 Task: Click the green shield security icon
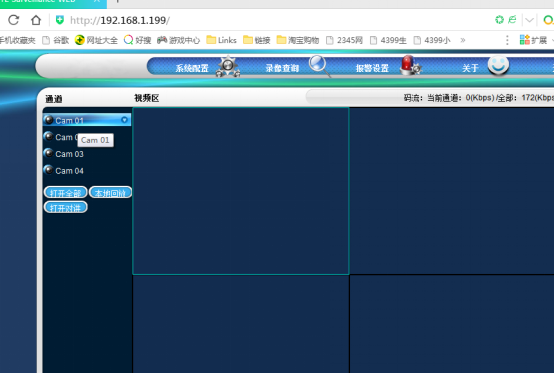60,20
